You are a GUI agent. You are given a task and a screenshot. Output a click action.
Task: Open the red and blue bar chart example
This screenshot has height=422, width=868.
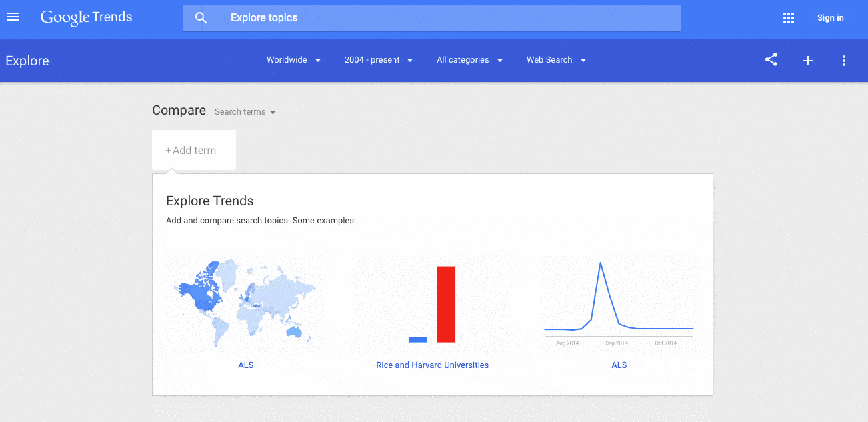(x=432, y=304)
